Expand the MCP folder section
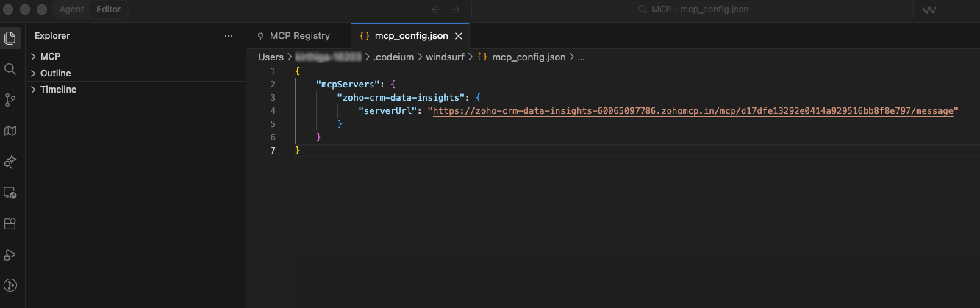 coord(135,57)
